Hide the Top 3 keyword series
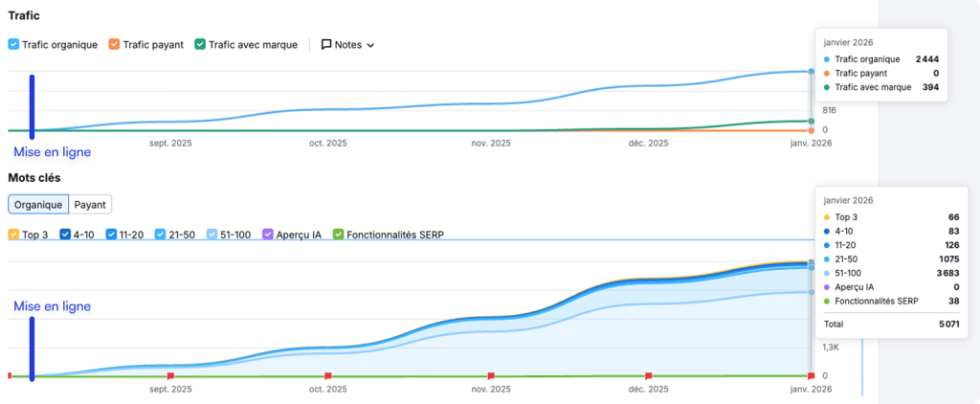Viewport: 980px width, 404px height. [13, 235]
